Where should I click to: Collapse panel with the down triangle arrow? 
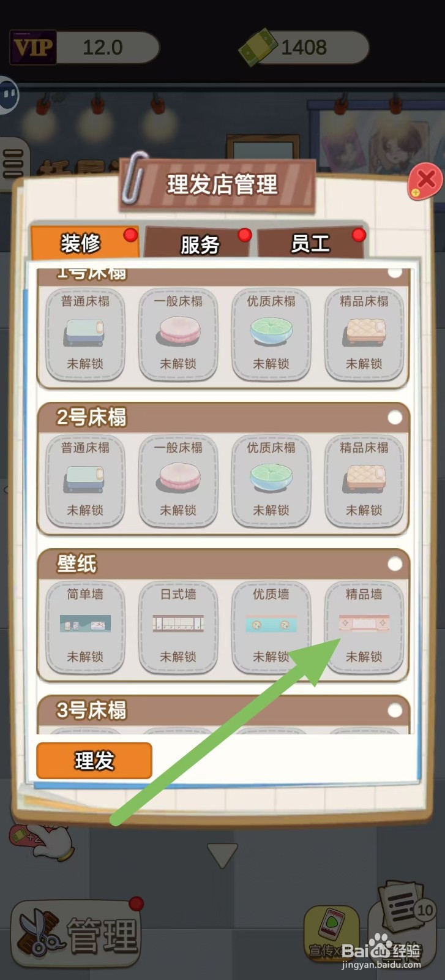(x=222, y=855)
